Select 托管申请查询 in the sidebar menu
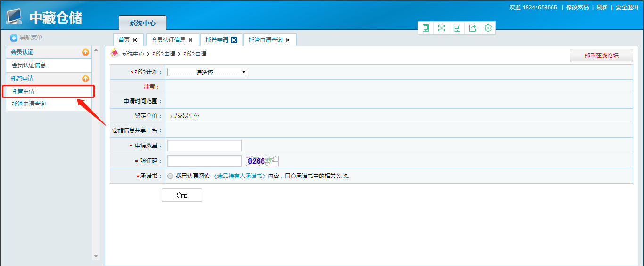 click(x=29, y=104)
